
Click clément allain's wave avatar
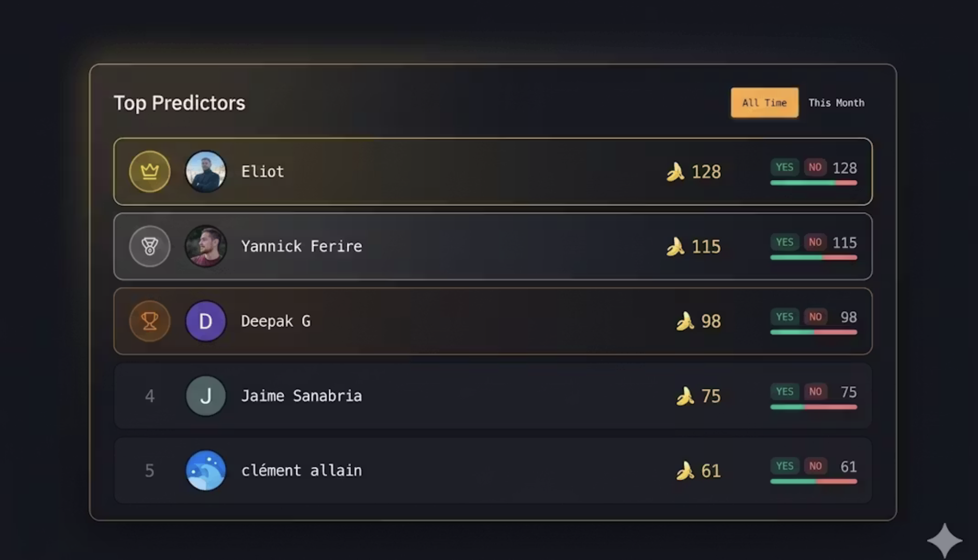point(205,470)
